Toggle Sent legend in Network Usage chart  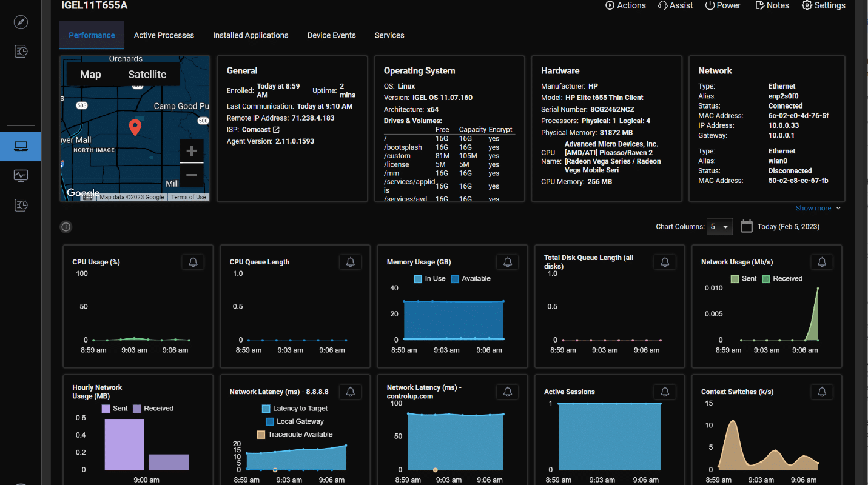point(744,279)
